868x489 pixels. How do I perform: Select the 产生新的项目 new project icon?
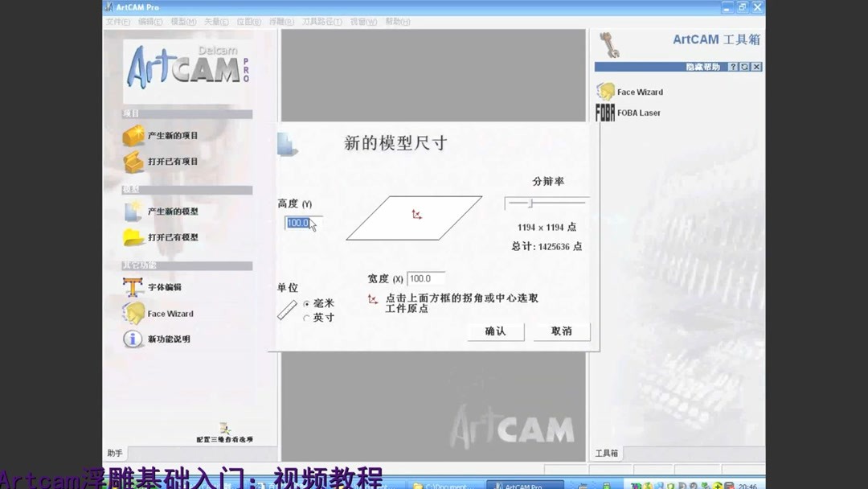[x=132, y=135]
